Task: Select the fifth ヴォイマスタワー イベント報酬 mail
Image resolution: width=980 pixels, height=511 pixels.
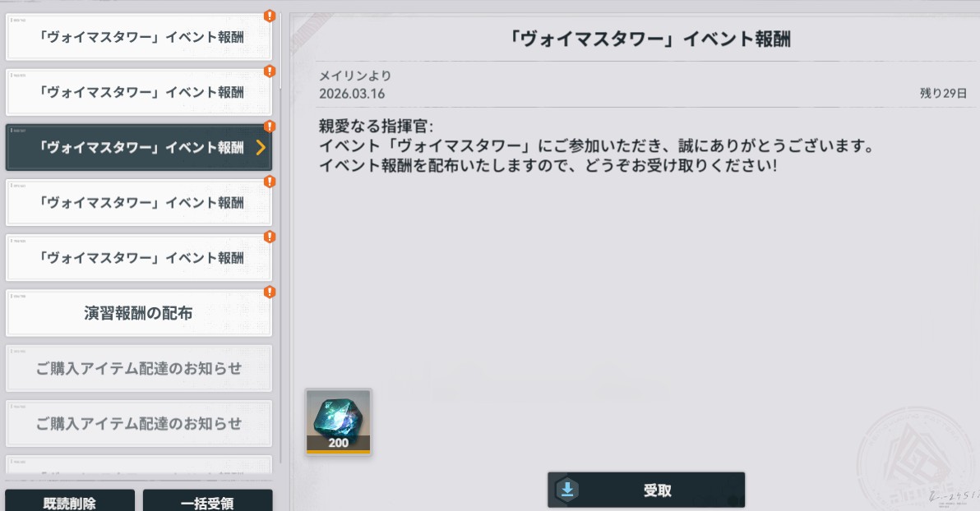Action: (x=139, y=258)
